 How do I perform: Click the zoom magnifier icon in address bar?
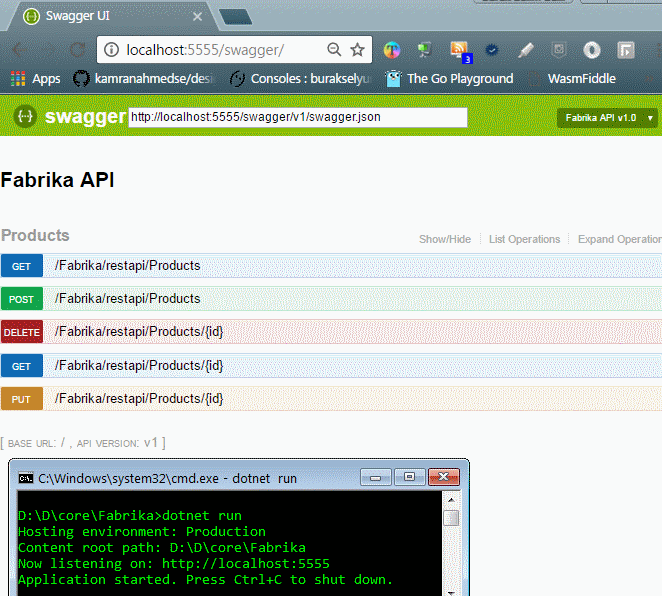(334, 49)
